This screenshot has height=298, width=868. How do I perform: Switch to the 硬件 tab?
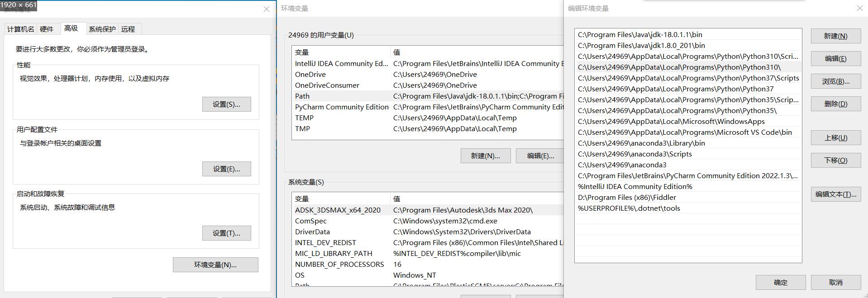47,29
